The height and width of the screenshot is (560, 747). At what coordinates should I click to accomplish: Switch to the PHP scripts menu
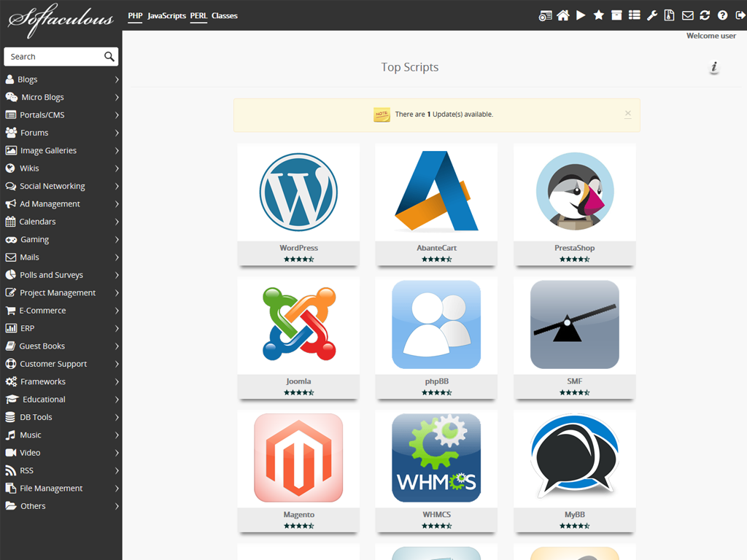[x=135, y=15]
